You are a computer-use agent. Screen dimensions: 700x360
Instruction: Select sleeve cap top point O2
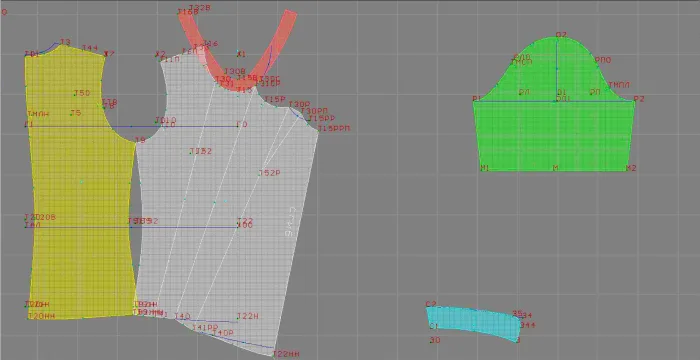561,35
